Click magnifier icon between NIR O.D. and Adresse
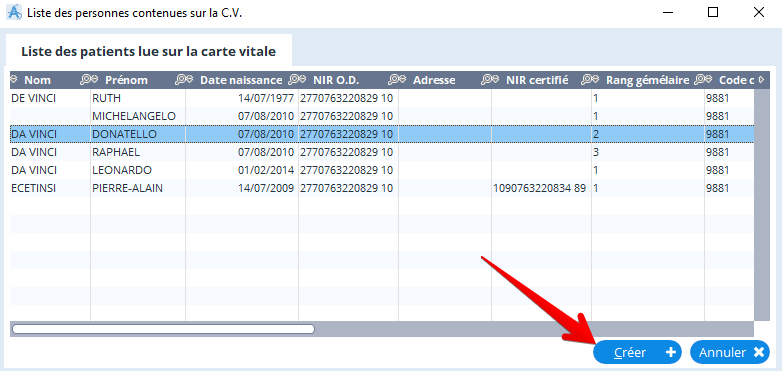Viewport: 782px width, 371px height. 394,80
